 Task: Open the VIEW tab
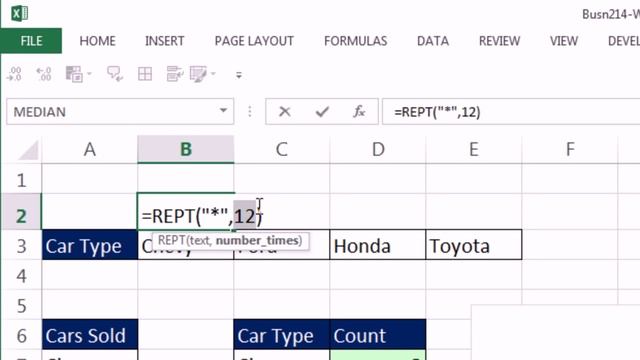564,41
